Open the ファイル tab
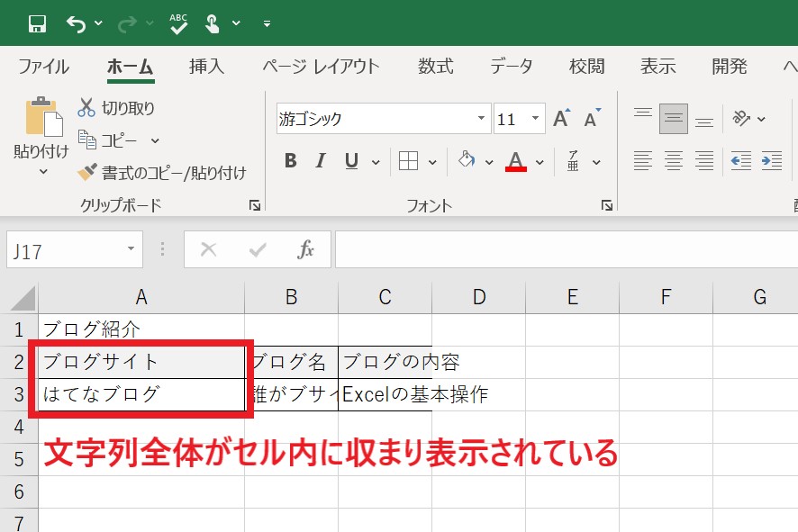 (44, 66)
